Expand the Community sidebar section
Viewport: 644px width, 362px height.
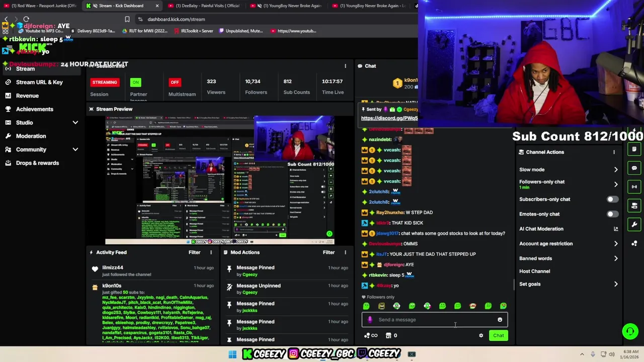[x=75, y=149]
